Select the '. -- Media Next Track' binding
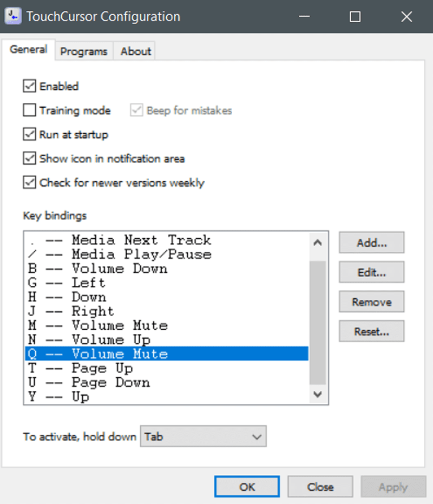The height and width of the screenshot is (504, 433). (167, 240)
